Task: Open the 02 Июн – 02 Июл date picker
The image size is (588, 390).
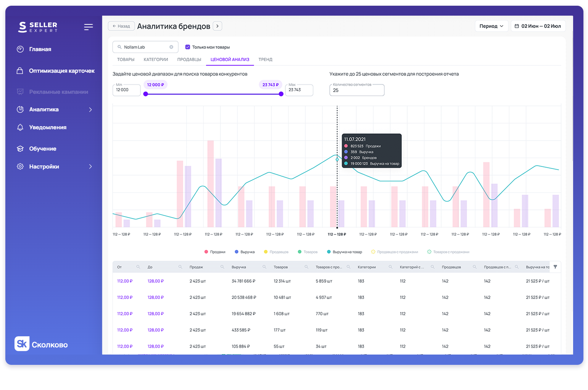Action: coord(538,26)
